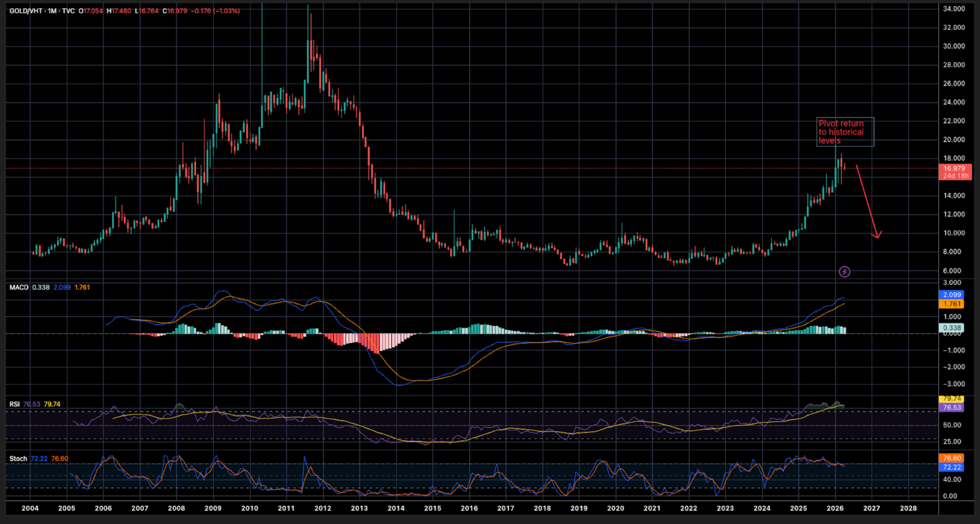Click the 34.000 level on price scale
Screen dimensions: 980x524
[954, 9]
